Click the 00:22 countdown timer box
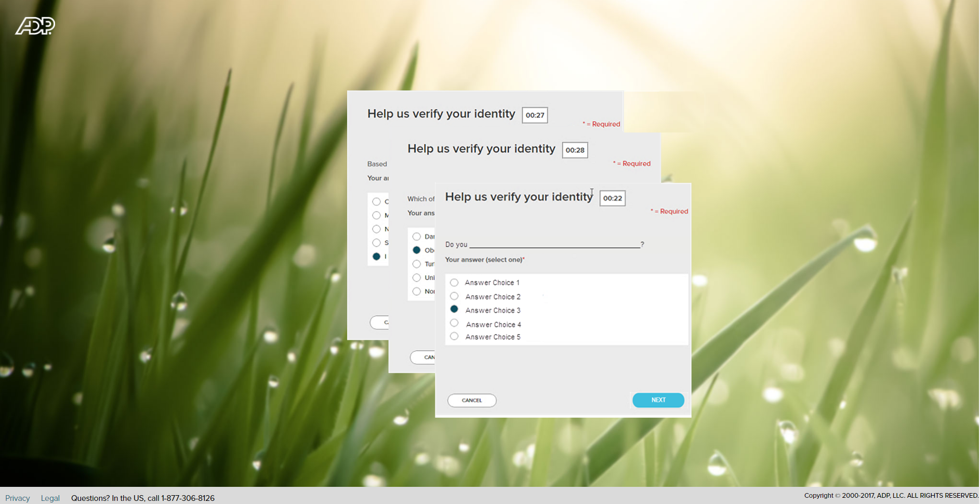This screenshot has height=504, width=980. pos(612,198)
